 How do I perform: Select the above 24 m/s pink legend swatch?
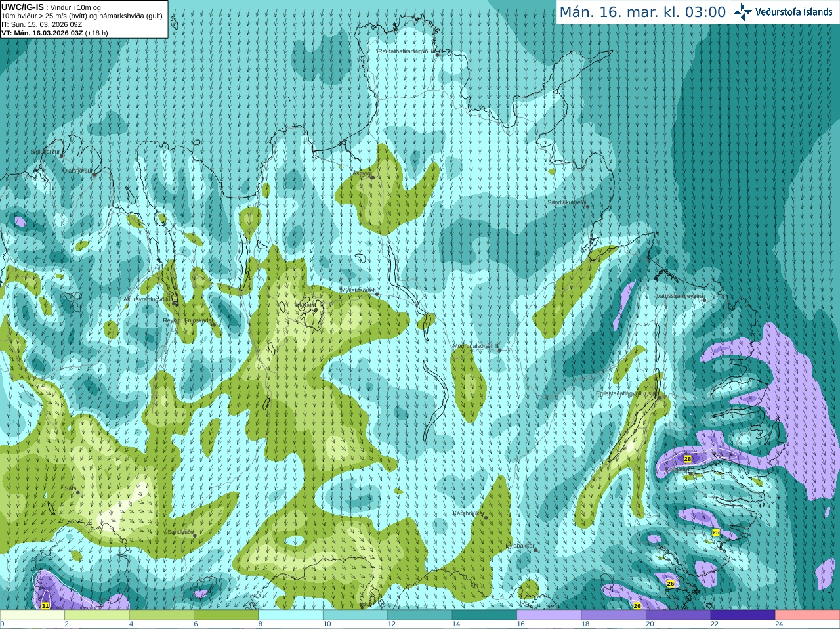[808, 615]
